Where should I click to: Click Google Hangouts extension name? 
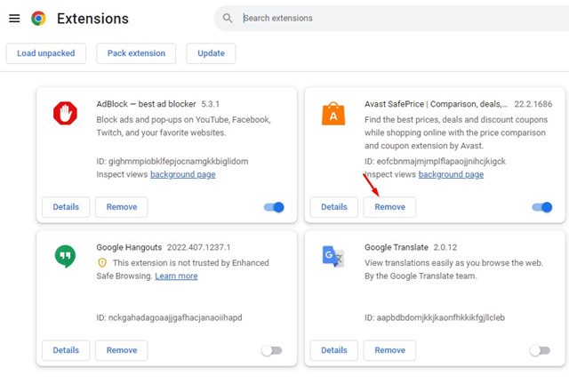[x=129, y=247]
